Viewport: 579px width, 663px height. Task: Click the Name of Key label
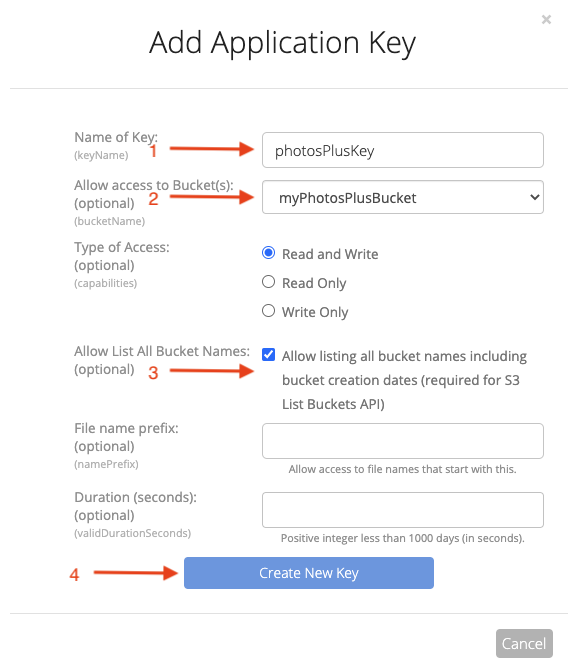[x=116, y=137]
